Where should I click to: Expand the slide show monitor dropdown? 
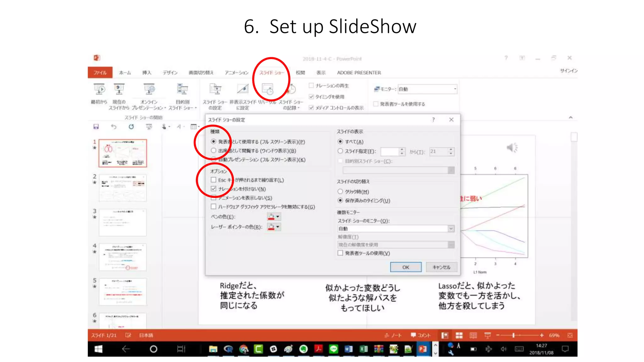[x=451, y=228]
